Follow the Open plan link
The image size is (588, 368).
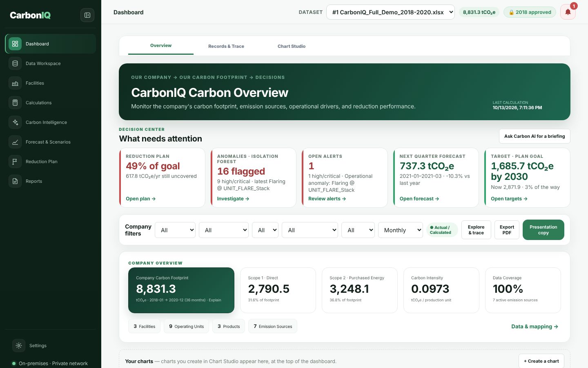pyautogui.click(x=140, y=199)
